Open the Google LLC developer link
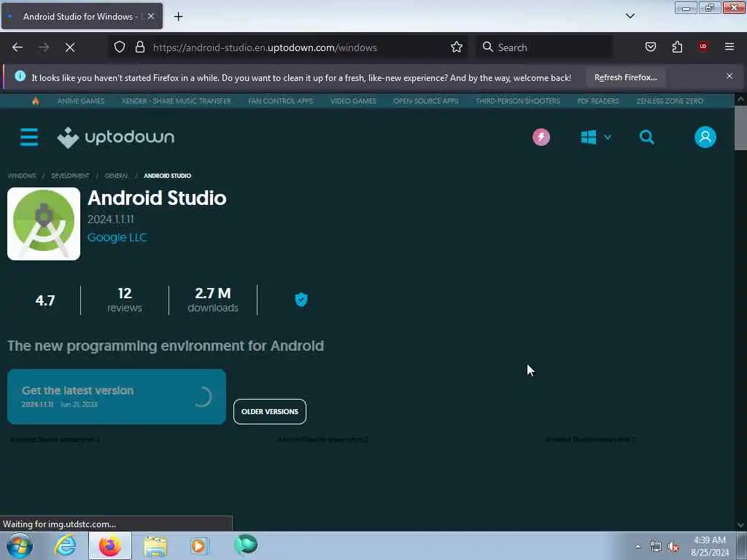747x560 pixels. (x=117, y=237)
